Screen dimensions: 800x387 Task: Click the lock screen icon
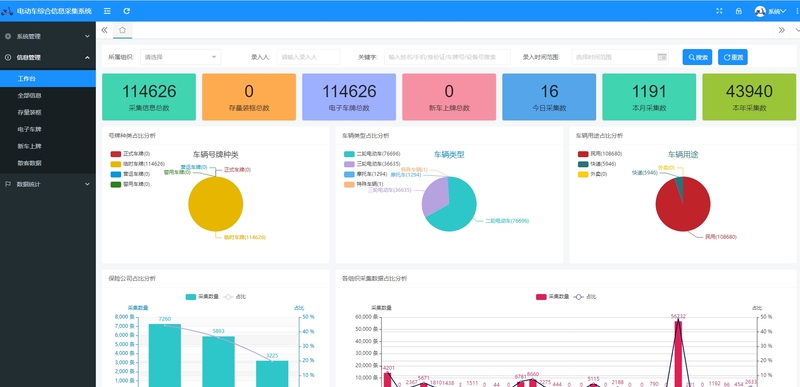[739, 11]
